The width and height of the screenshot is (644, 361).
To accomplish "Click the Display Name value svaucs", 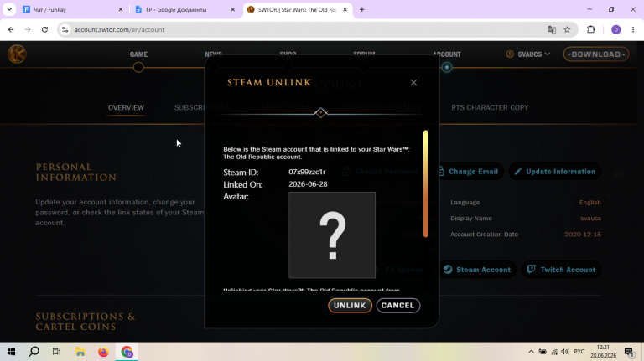I will coord(590,219).
